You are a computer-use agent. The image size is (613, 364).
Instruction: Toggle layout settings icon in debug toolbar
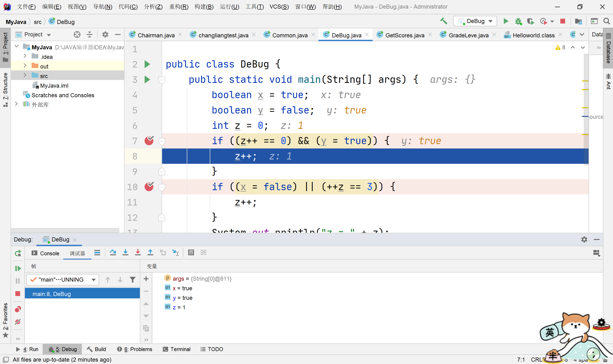[596, 253]
